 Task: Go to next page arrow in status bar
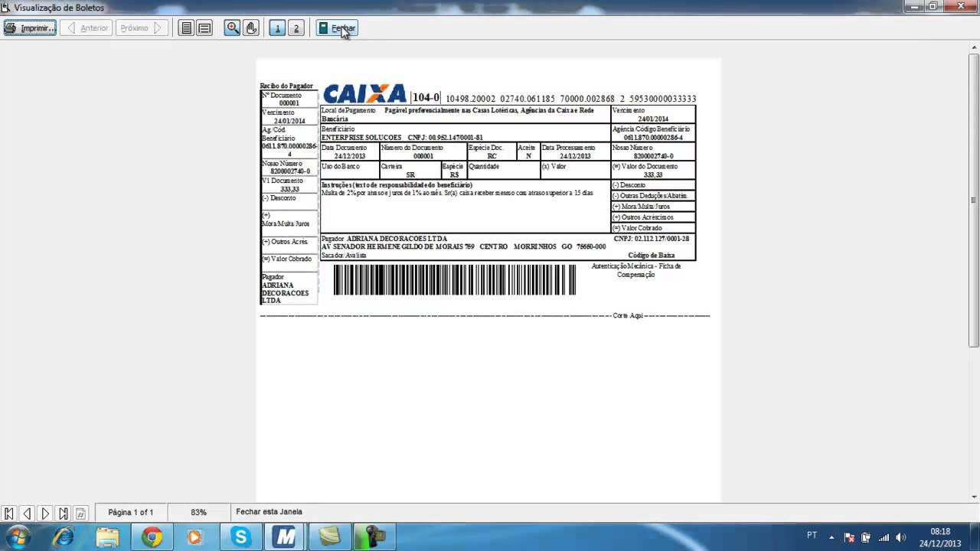click(x=45, y=514)
